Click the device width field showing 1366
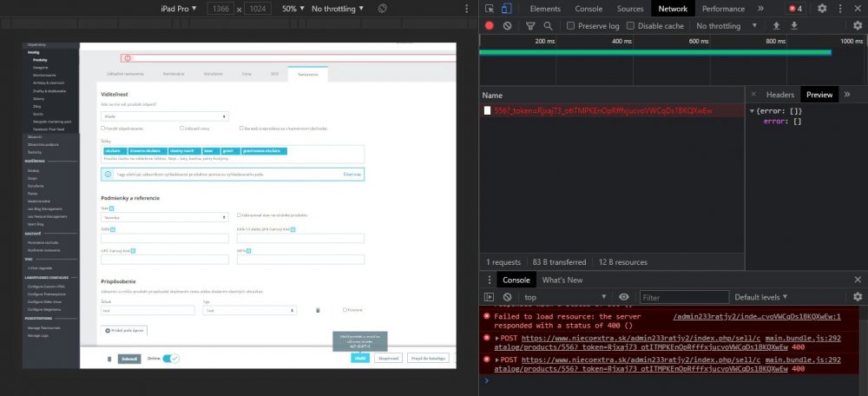Viewport: 868px width, 396px height. [220, 9]
